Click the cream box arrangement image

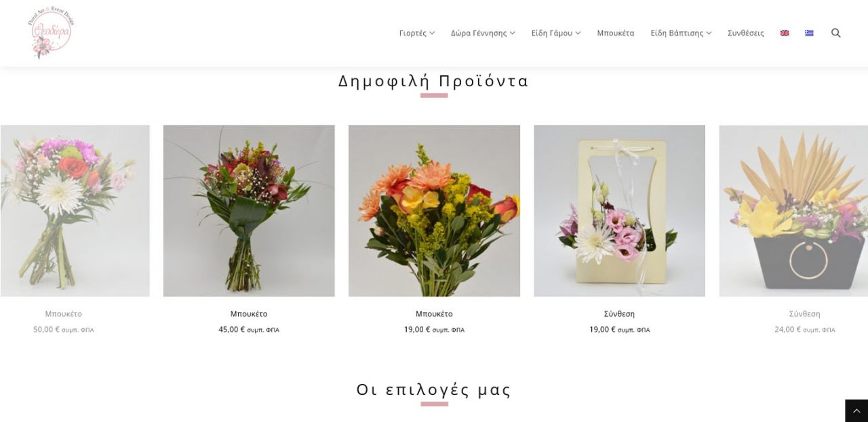click(619, 210)
